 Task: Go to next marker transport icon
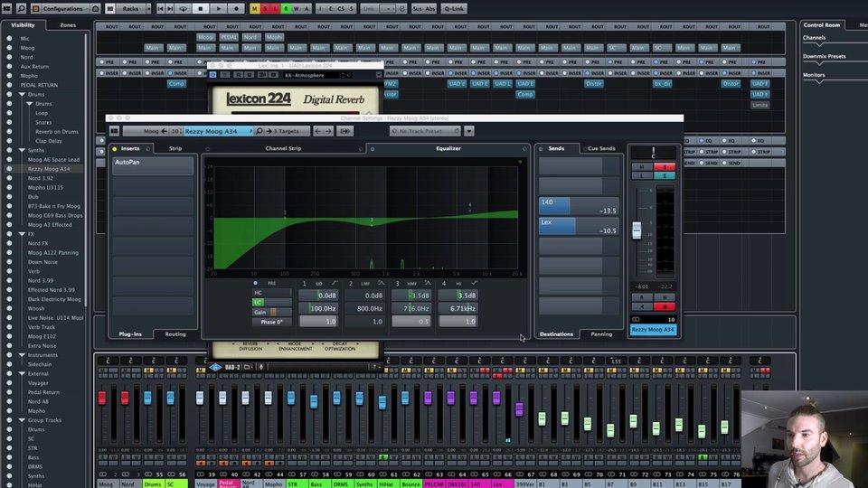(x=171, y=8)
